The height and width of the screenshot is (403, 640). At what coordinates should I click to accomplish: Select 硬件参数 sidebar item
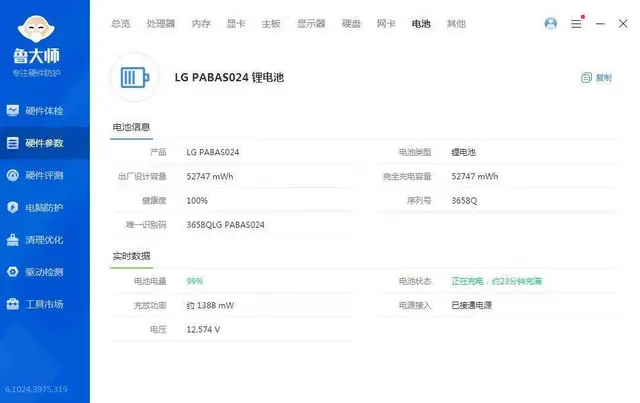coord(45,143)
